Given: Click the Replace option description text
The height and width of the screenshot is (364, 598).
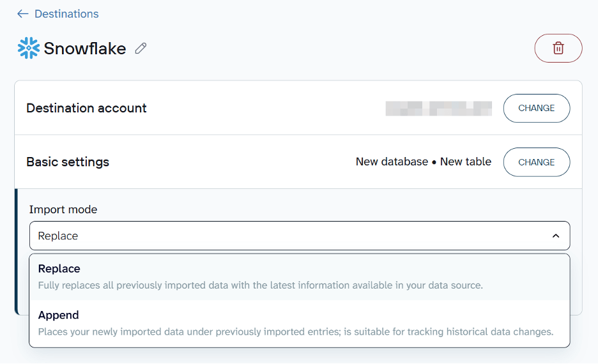Looking at the screenshot, I should (x=260, y=285).
